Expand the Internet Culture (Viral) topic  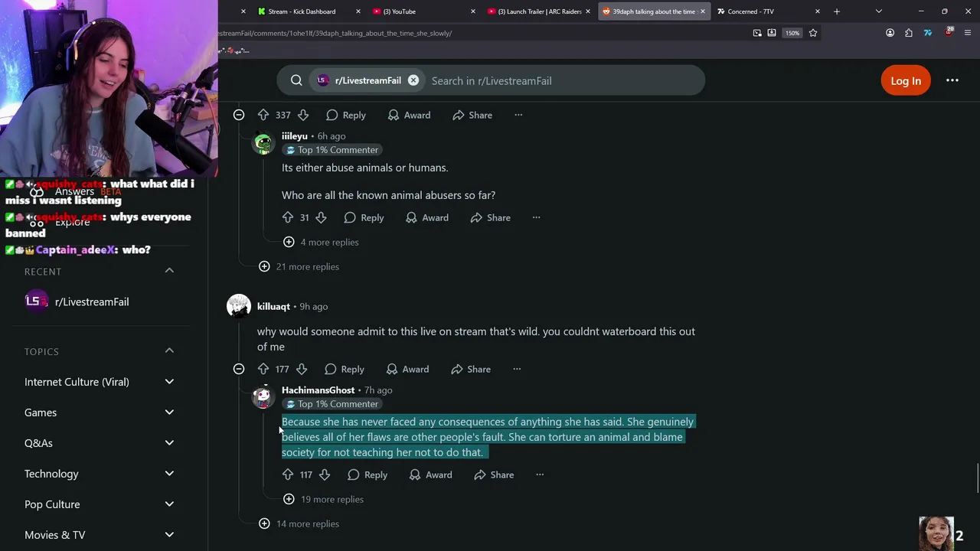coord(169,382)
